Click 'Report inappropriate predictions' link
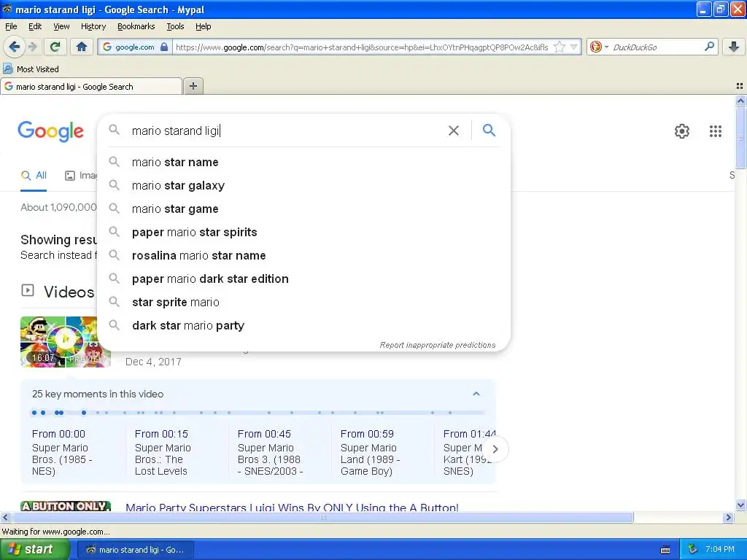 pos(438,345)
